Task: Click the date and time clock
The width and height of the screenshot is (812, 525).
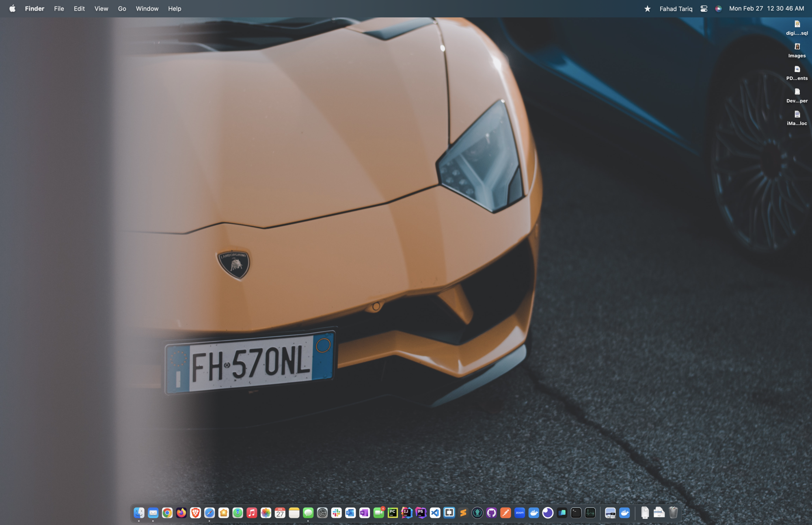Action: [766, 9]
